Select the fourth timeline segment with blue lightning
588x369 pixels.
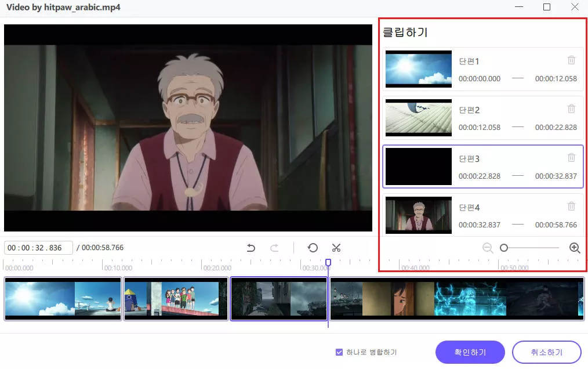[457, 299]
